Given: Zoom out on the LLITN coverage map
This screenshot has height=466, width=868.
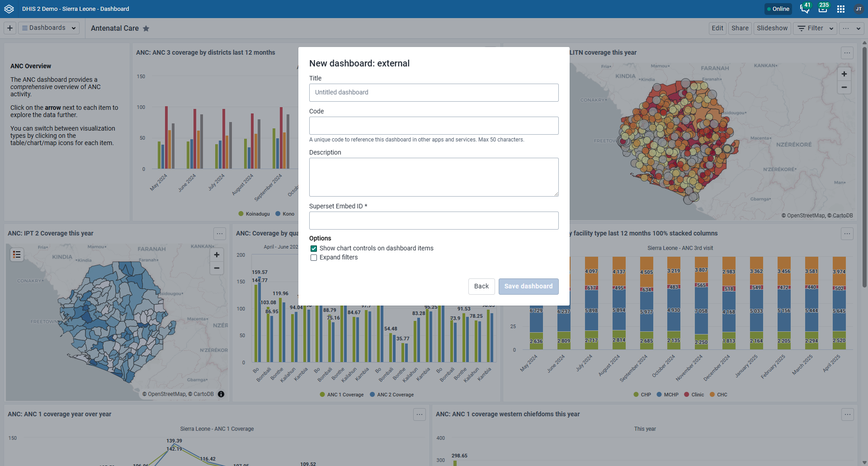Looking at the screenshot, I should (x=844, y=87).
